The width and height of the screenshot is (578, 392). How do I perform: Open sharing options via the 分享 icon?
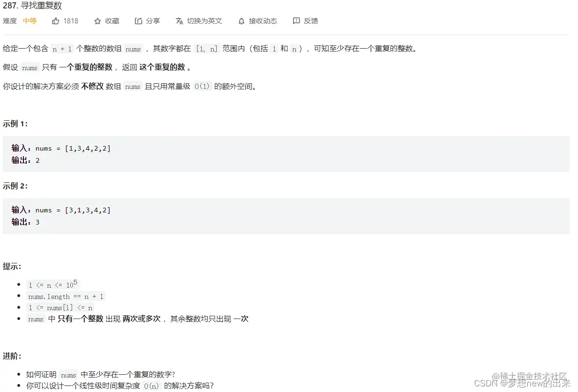pyautogui.click(x=138, y=21)
